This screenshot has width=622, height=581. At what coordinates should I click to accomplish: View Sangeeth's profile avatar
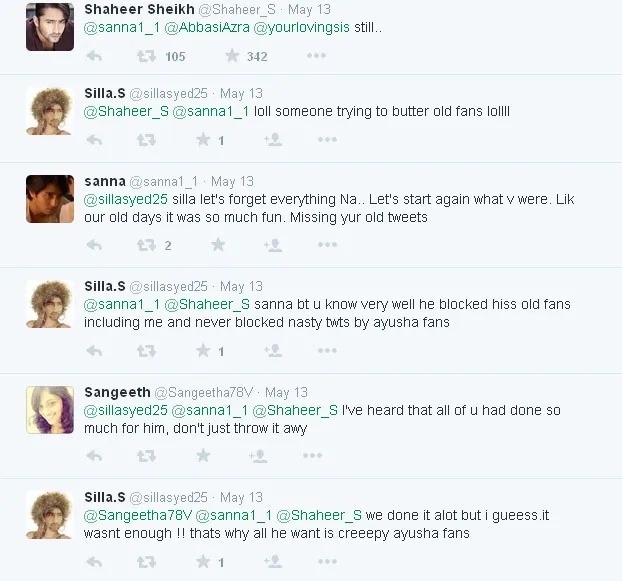point(48,409)
